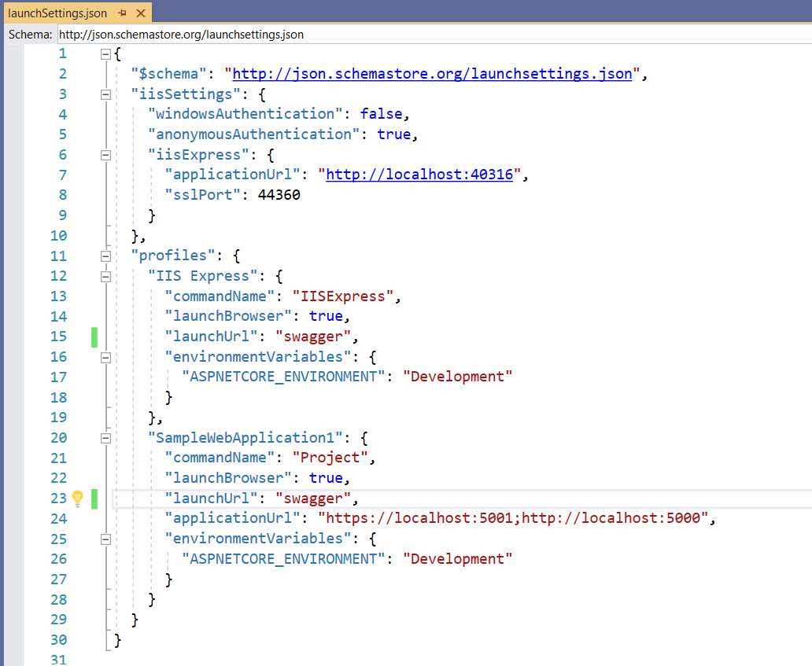Click line number 8 in the margin
The image size is (812, 666).
click(x=62, y=194)
